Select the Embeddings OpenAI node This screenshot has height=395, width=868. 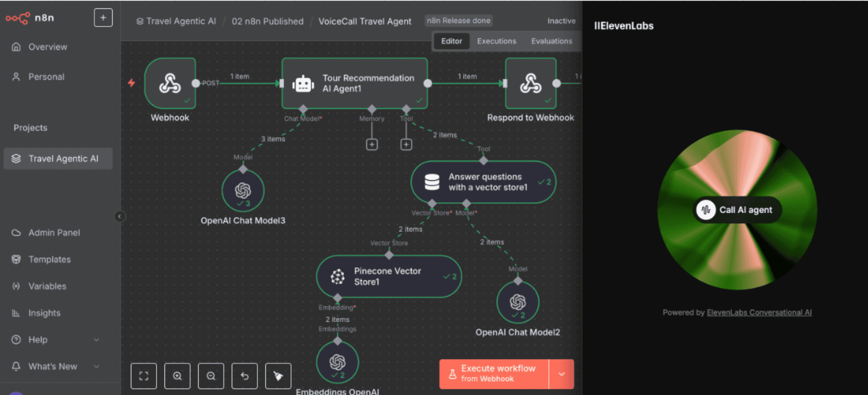[337, 362]
